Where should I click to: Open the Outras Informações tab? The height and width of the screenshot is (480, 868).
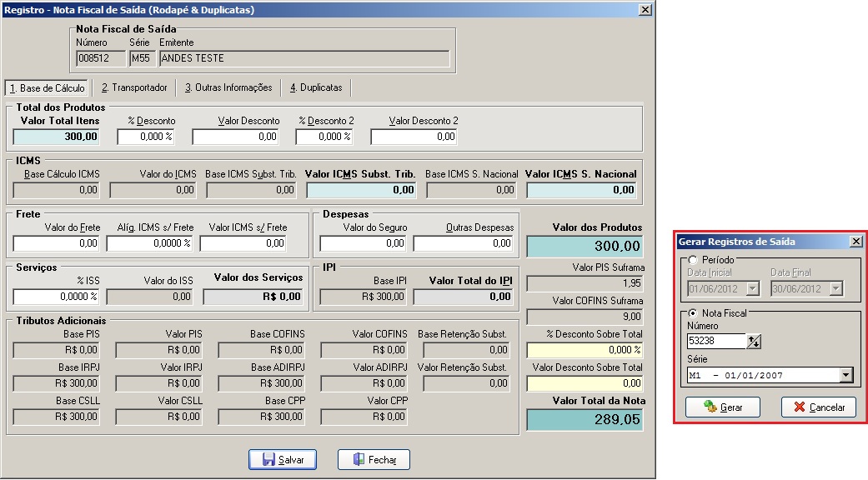pyautogui.click(x=228, y=87)
